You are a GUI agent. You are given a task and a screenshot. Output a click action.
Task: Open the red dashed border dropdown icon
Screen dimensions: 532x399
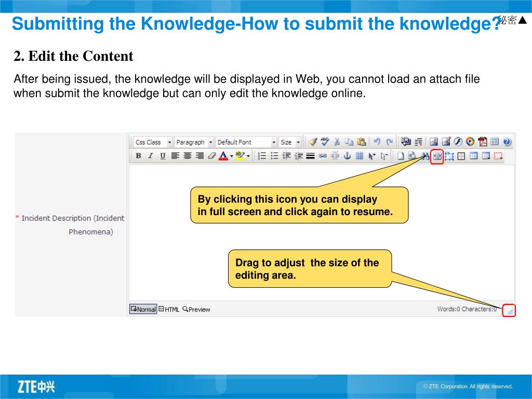pos(498,156)
